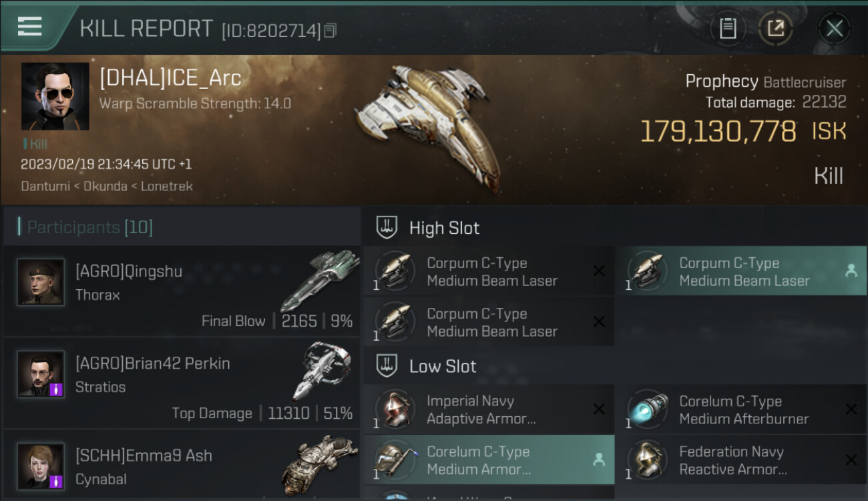Open Qingshu participant portrait
Image resolution: width=868 pixels, height=501 pixels.
tap(41, 282)
